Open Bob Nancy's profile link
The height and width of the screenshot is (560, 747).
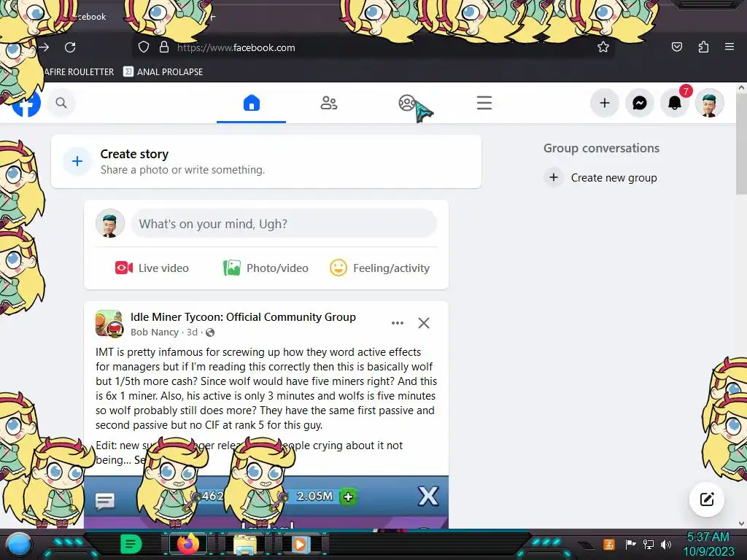[155, 332]
